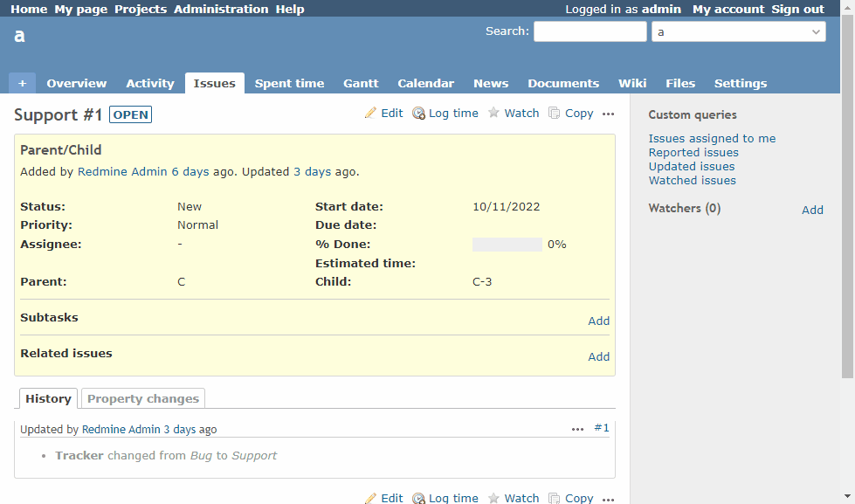855x504 pixels.
Task: Click the project title 'a' in header
Action: pyautogui.click(x=19, y=36)
